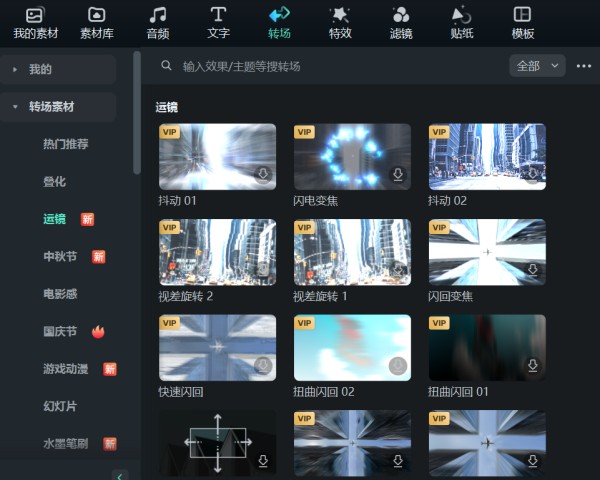This screenshot has height=480, width=600.
Task: Click the search magnifier icon
Action: pos(166,65)
